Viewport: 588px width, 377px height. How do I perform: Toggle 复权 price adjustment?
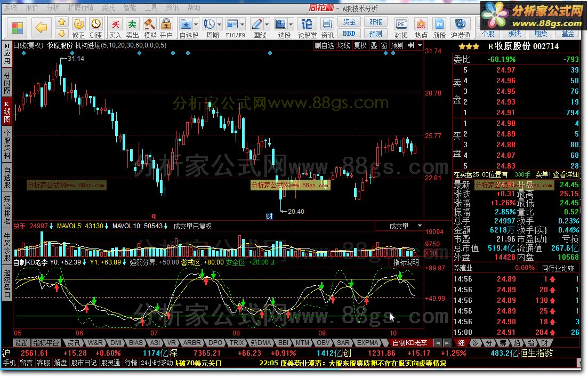(360, 45)
